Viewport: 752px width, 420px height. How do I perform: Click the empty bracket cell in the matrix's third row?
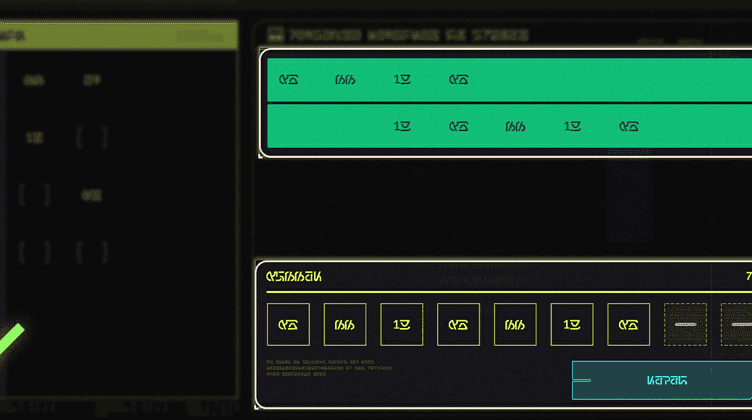pos(35,195)
